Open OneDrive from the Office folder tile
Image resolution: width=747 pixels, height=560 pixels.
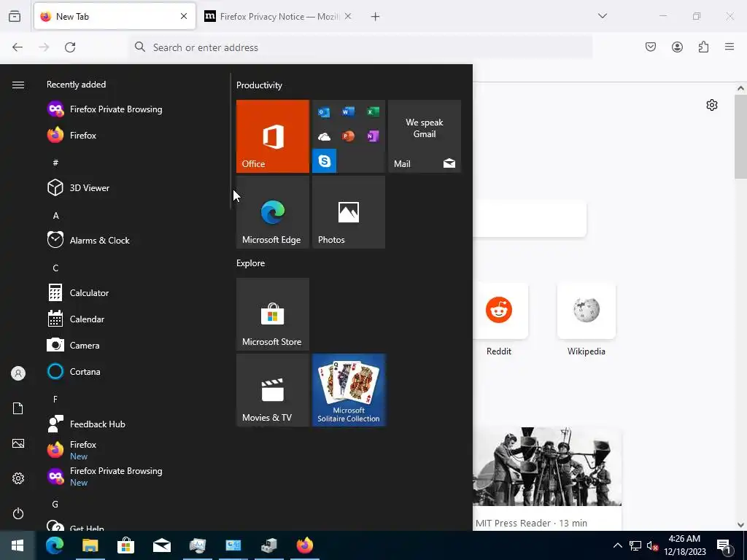324,136
